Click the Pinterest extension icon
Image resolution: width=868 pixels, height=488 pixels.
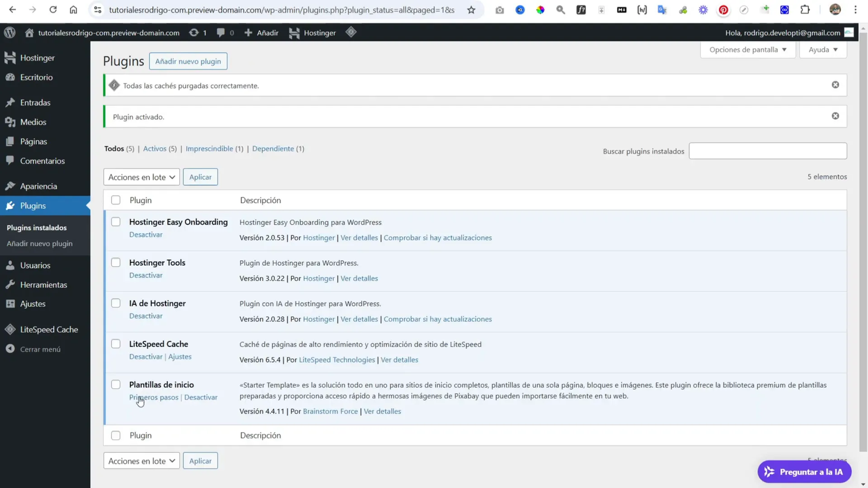pos(723,10)
